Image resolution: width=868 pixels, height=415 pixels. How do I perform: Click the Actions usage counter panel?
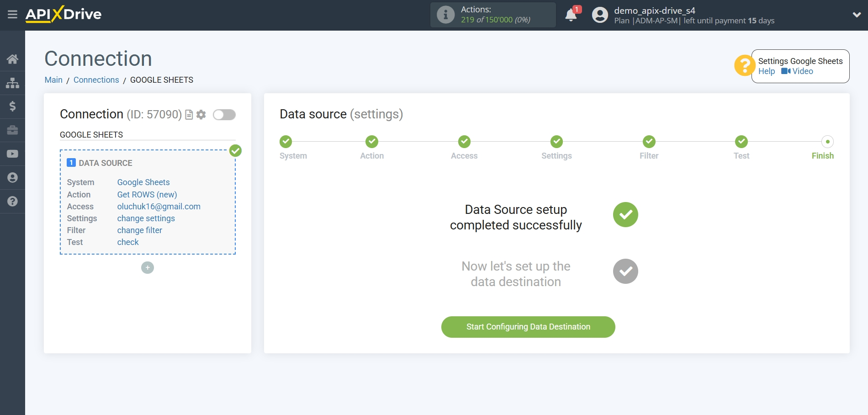click(492, 15)
